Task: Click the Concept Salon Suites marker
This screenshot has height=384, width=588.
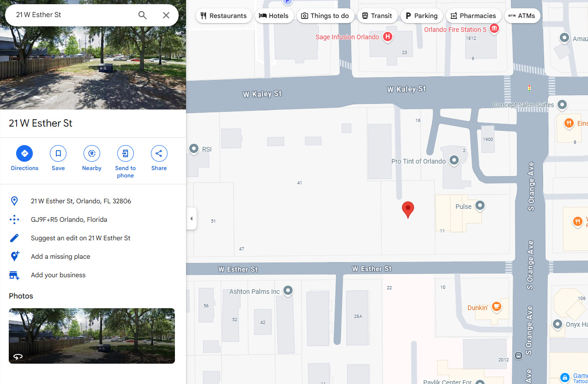Action: [x=562, y=105]
